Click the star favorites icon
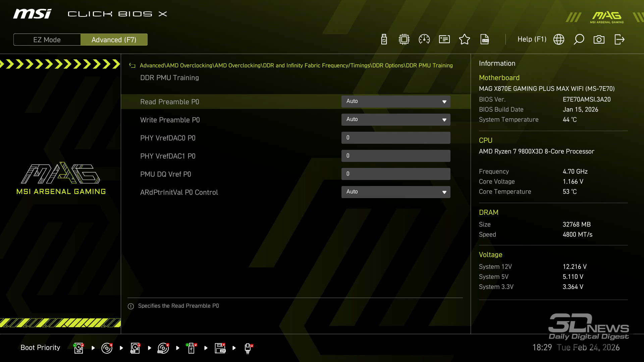The height and width of the screenshot is (362, 644). coord(465,40)
